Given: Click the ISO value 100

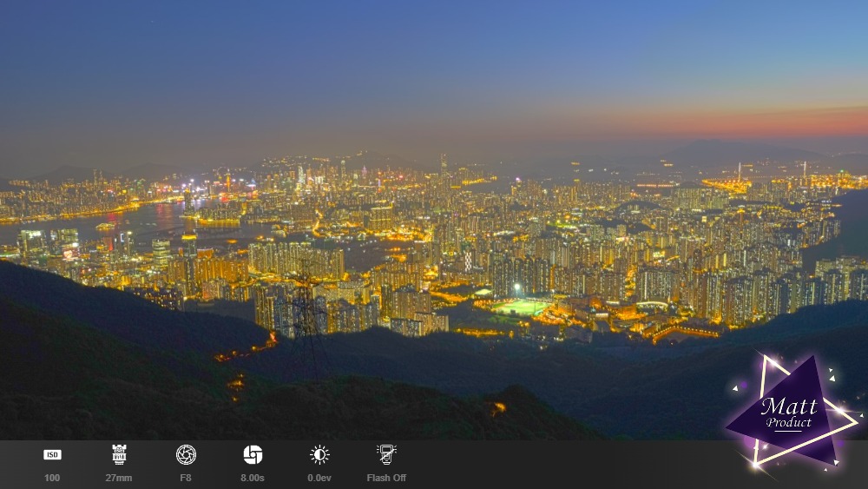Looking at the screenshot, I should coord(52,478).
